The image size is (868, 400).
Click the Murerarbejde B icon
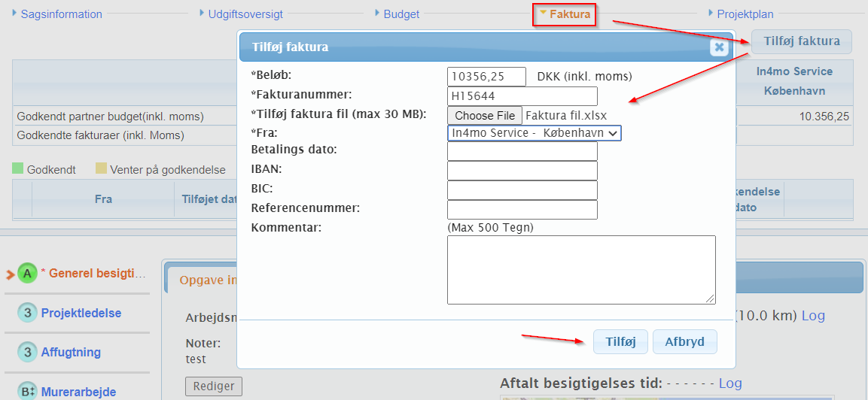[x=28, y=392]
